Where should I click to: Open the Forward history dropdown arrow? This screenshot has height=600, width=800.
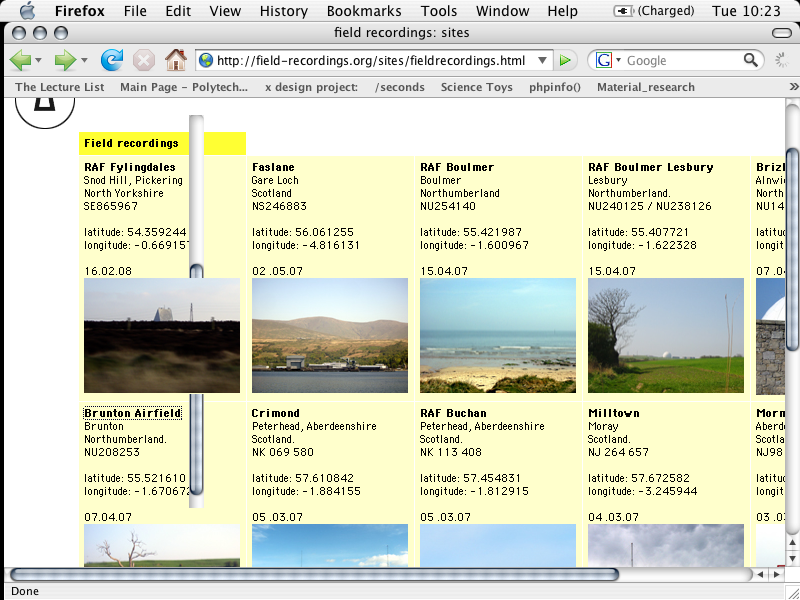point(84,61)
